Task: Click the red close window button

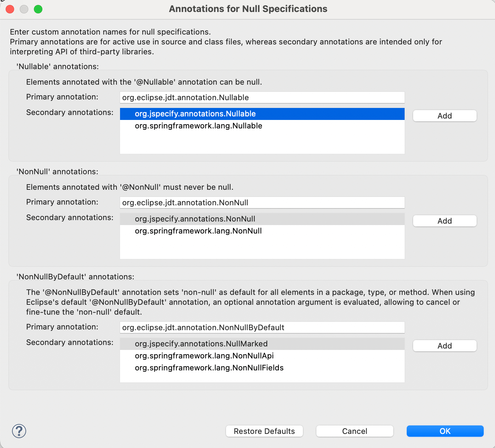Action: click(x=10, y=9)
